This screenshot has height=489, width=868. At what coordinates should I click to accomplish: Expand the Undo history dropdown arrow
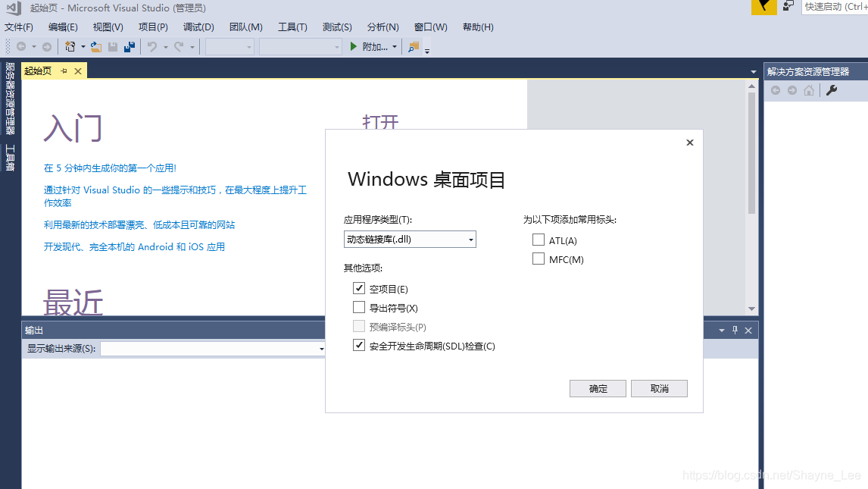[x=166, y=47]
